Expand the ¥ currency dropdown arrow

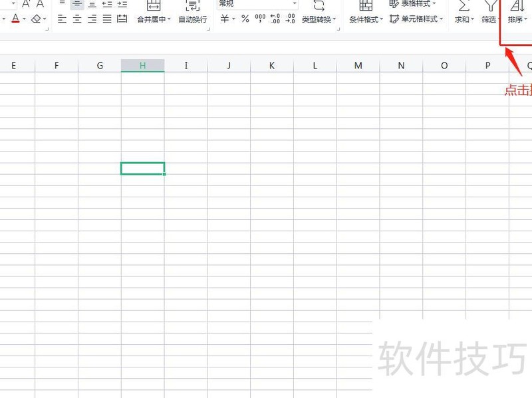pos(234,19)
